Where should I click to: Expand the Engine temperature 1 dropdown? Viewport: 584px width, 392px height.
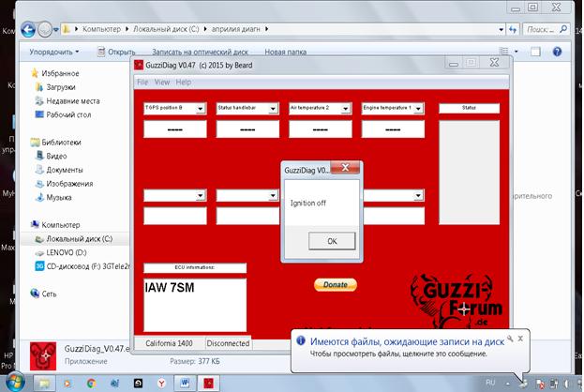pos(418,109)
